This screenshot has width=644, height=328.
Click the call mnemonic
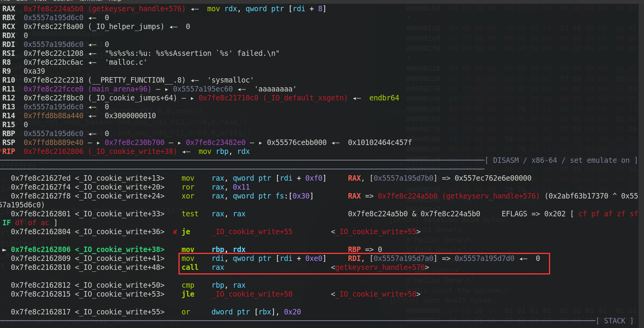click(x=190, y=267)
